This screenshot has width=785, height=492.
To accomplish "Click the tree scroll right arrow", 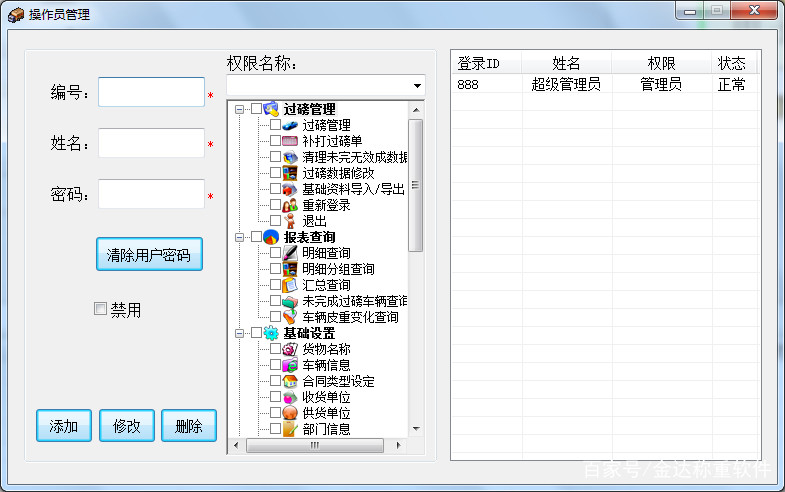I will click(x=399, y=445).
